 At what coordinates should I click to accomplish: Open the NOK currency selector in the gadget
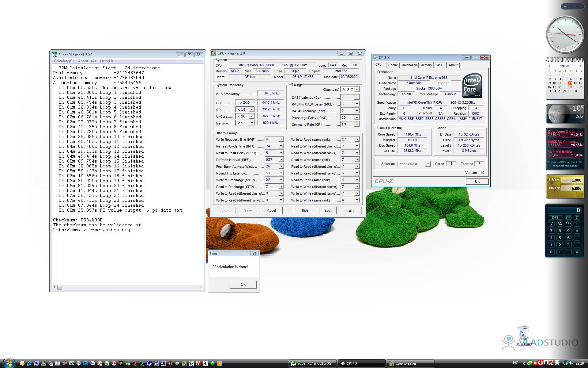pos(554,188)
